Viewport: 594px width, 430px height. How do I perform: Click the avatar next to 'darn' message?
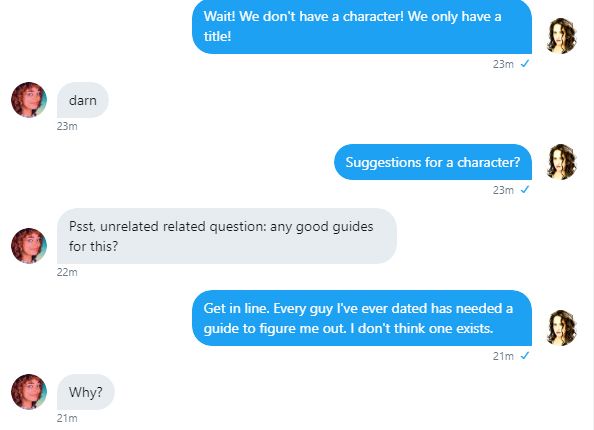(x=29, y=100)
